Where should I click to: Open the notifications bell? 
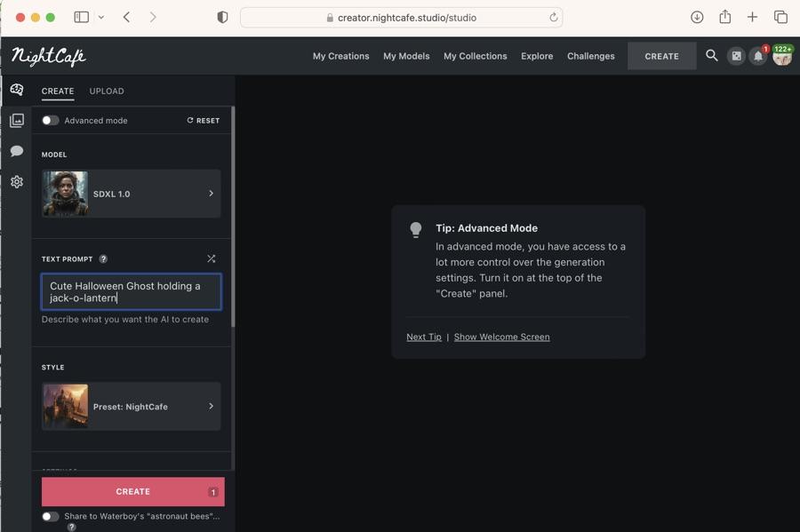759,56
